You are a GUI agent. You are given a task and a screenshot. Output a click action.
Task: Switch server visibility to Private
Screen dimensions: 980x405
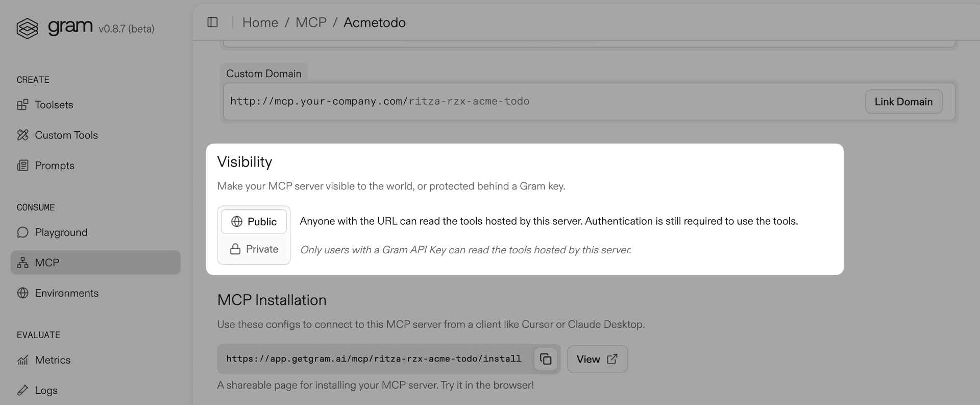[254, 249]
